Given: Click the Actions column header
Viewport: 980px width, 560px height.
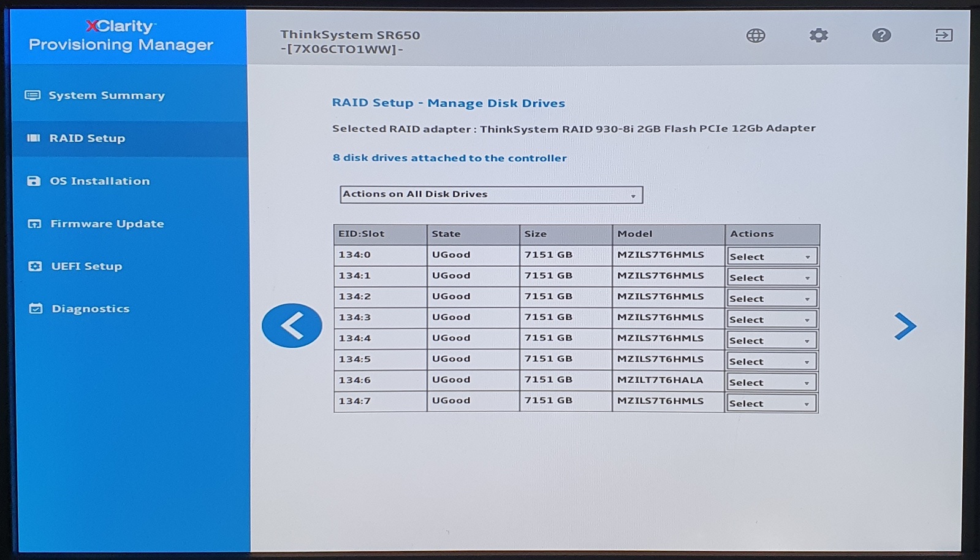Looking at the screenshot, I should [772, 234].
